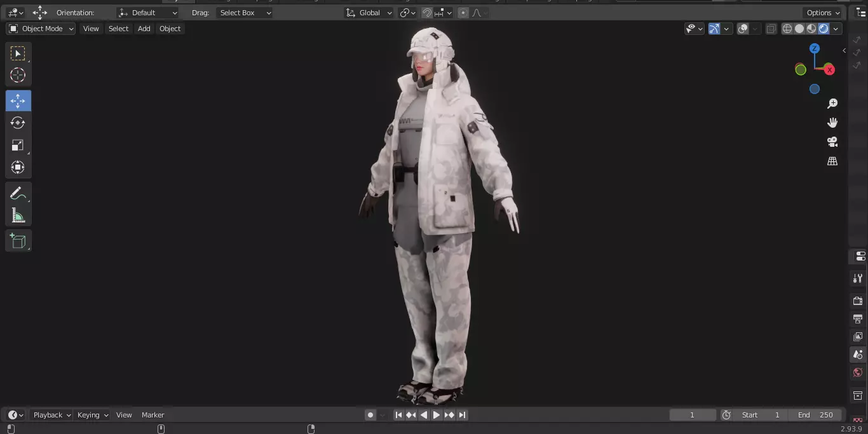Select the Move tool

point(18,100)
